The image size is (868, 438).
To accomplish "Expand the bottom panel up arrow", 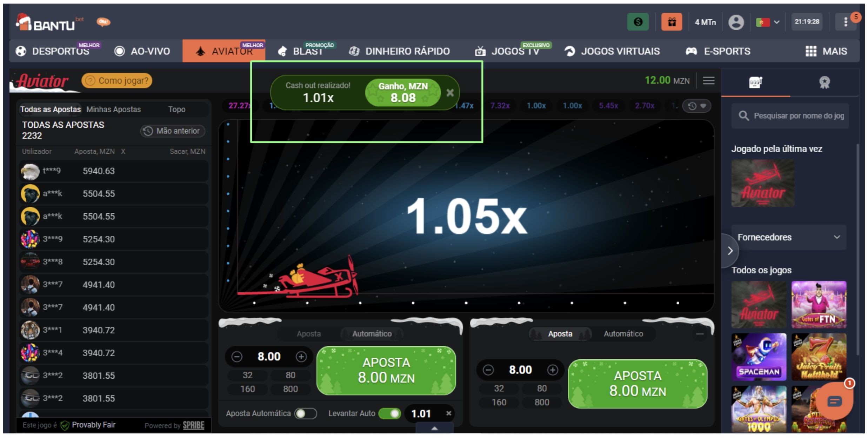I will [434, 428].
